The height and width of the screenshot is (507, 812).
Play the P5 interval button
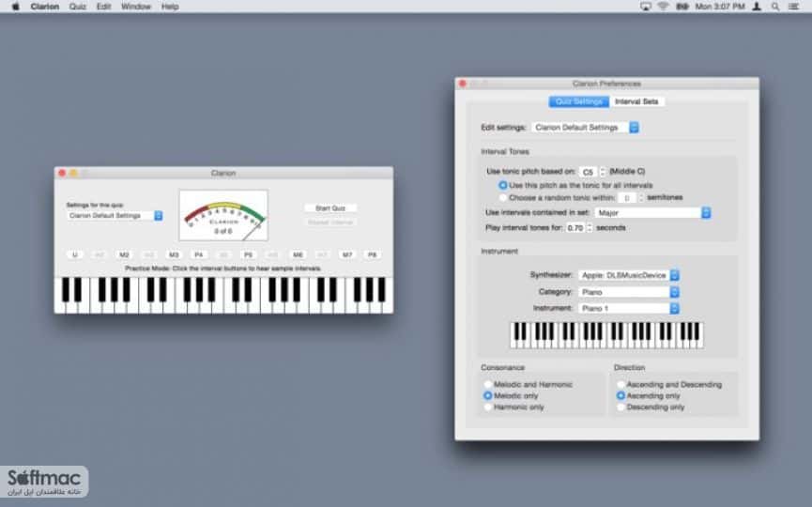[x=248, y=254]
